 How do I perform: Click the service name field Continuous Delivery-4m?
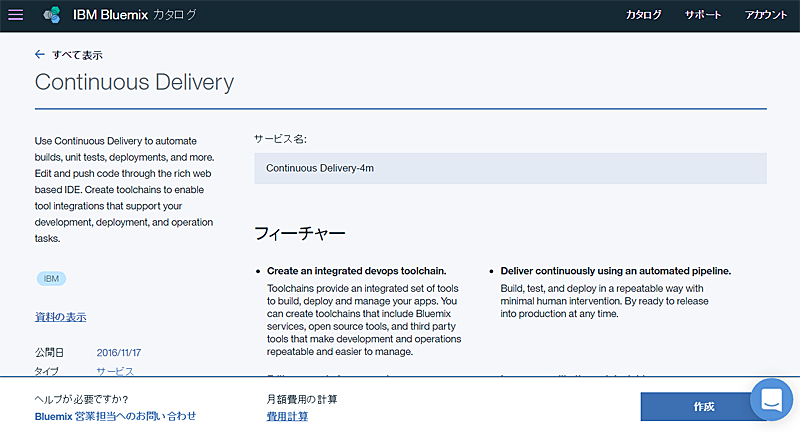pyautogui.click(x=510, y=168)
